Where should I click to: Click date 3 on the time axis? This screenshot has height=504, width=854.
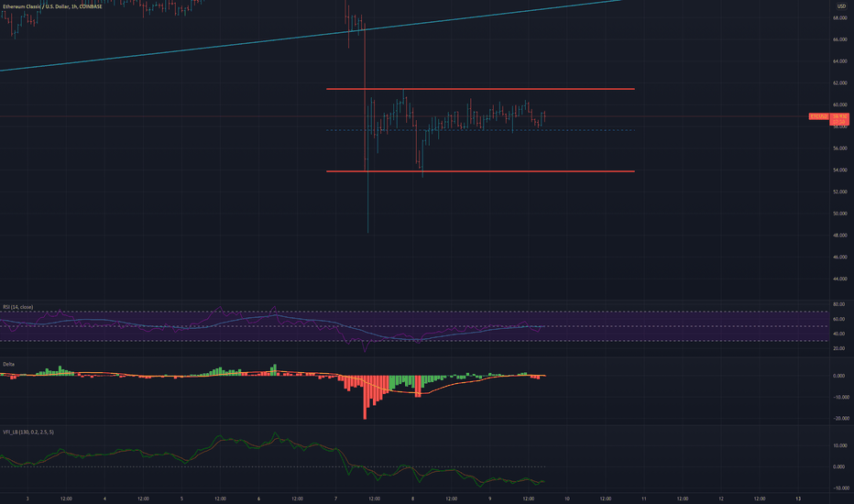coord(27,499)
